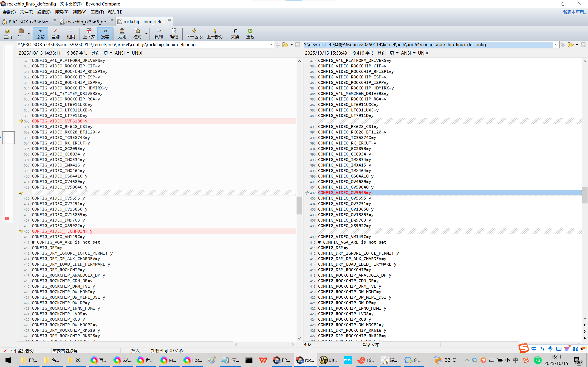This screenshot has width=588, height=367.
Task: Open the Search (搜索) menu
Action: pyautogui.click(x=62, y=12)
